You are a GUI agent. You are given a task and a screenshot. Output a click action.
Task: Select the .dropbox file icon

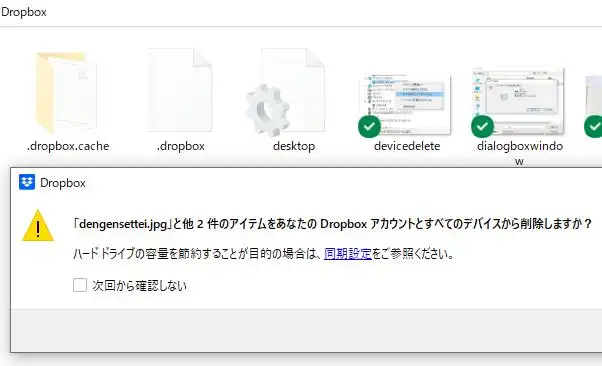[180, 90]
